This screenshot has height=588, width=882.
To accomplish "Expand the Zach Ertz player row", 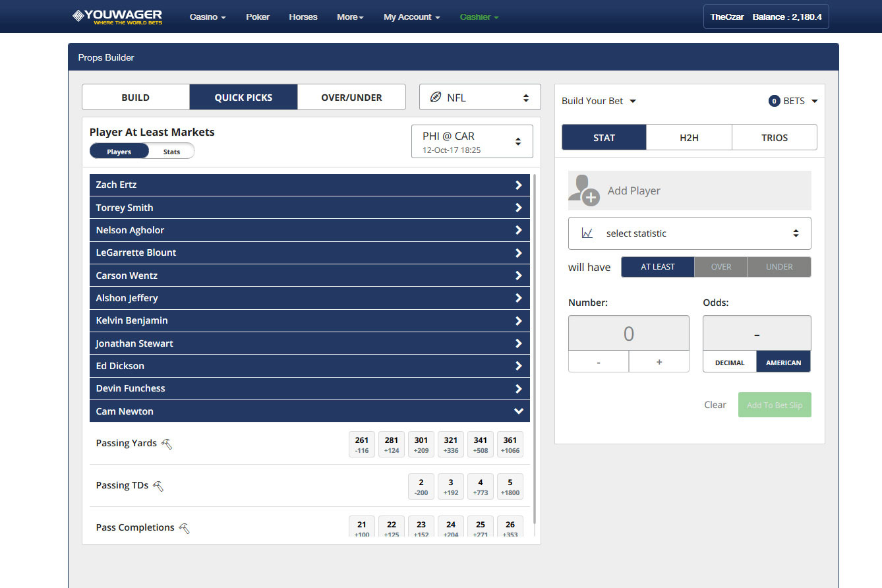I will [309, 185].
